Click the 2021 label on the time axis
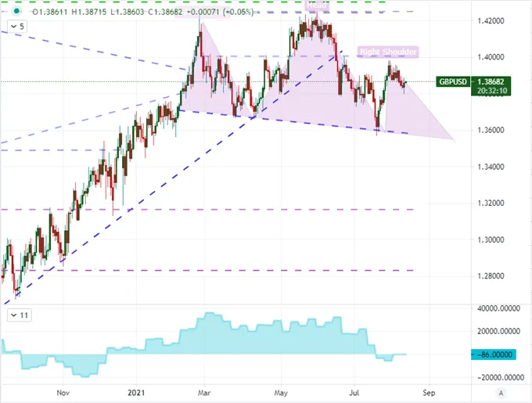 point(136,393)
